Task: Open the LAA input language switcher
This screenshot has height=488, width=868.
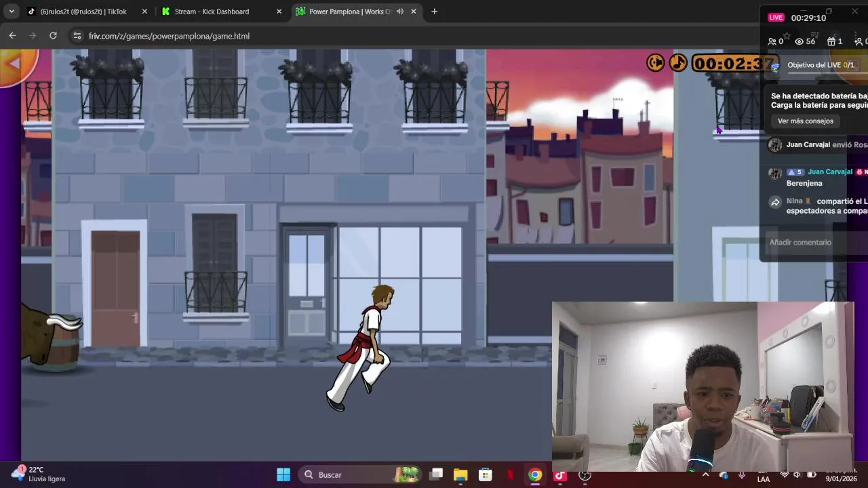Action: tap(764, 475)
